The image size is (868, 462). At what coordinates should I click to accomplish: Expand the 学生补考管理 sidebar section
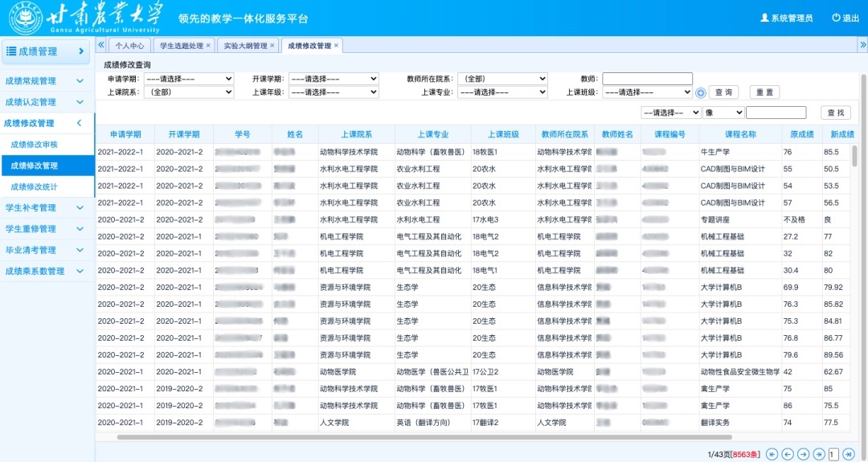tap(46, 208)
